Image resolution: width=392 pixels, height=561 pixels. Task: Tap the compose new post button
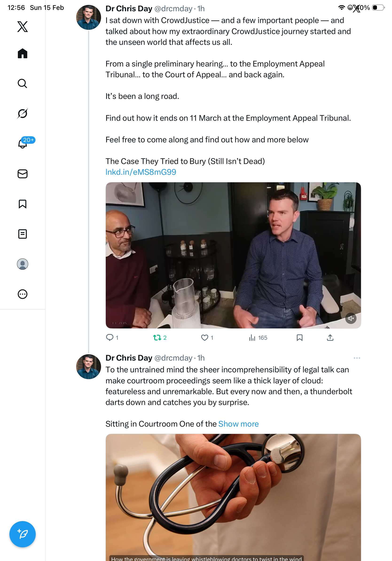[x=23, y=534]
